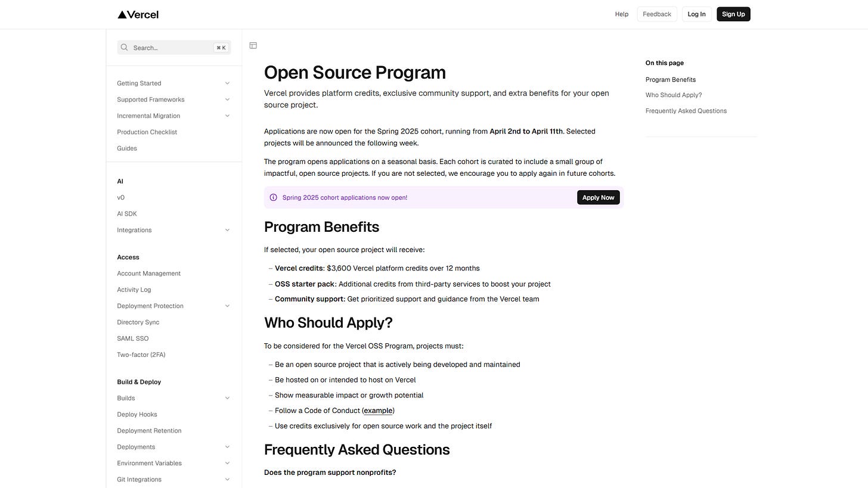The image size is (868, 488).
Task: Open Supported Frameworks label in sidebar
Action: pyautogui.click(x=151, y=100)
